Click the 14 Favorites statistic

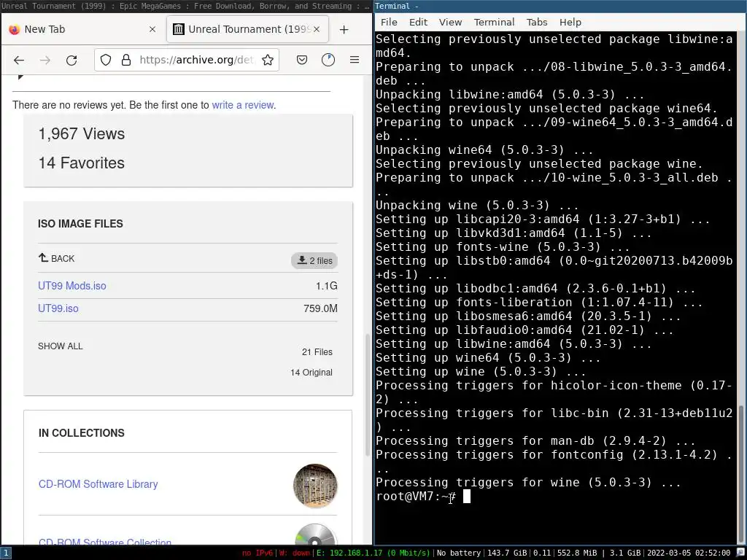(x=82, y=163)
